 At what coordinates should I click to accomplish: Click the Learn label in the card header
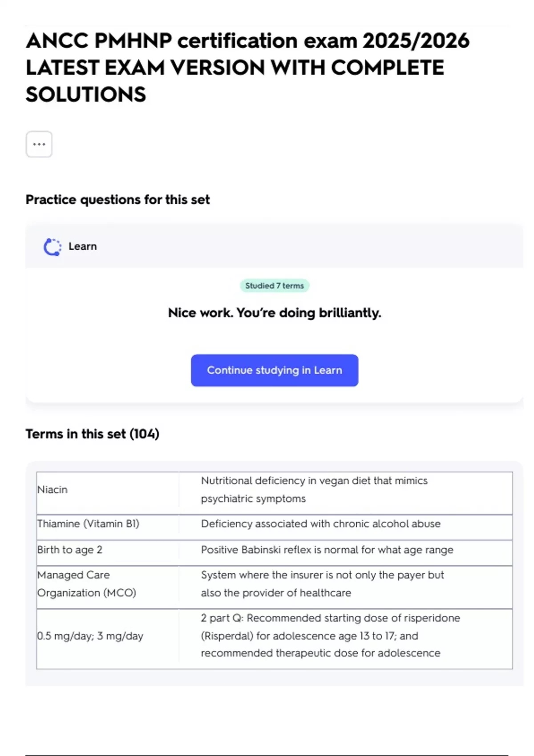click(x=82, y=246)
